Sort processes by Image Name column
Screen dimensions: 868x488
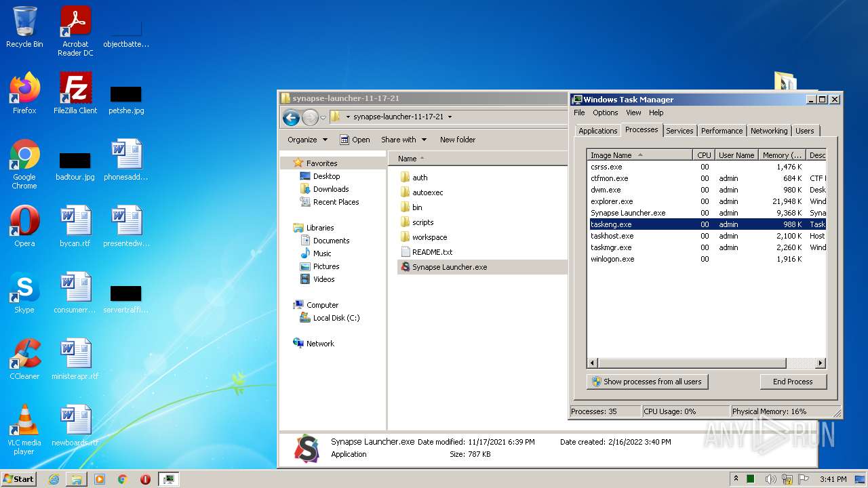pyautogui.click(x=640, y=155)
